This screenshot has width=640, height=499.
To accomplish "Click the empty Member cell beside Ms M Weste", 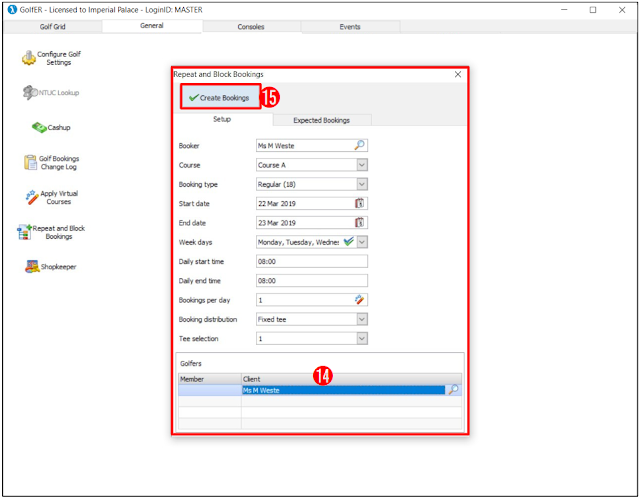I will 210,390.
